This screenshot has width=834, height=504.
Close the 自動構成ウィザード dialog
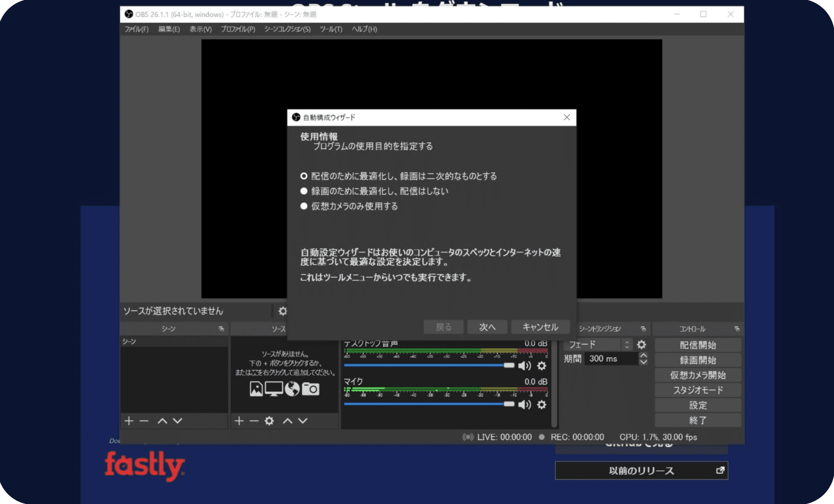(x=567, y=117)
